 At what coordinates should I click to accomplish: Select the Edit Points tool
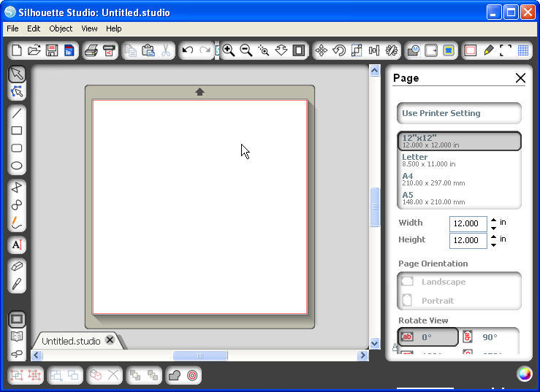(x=17, y=91)
